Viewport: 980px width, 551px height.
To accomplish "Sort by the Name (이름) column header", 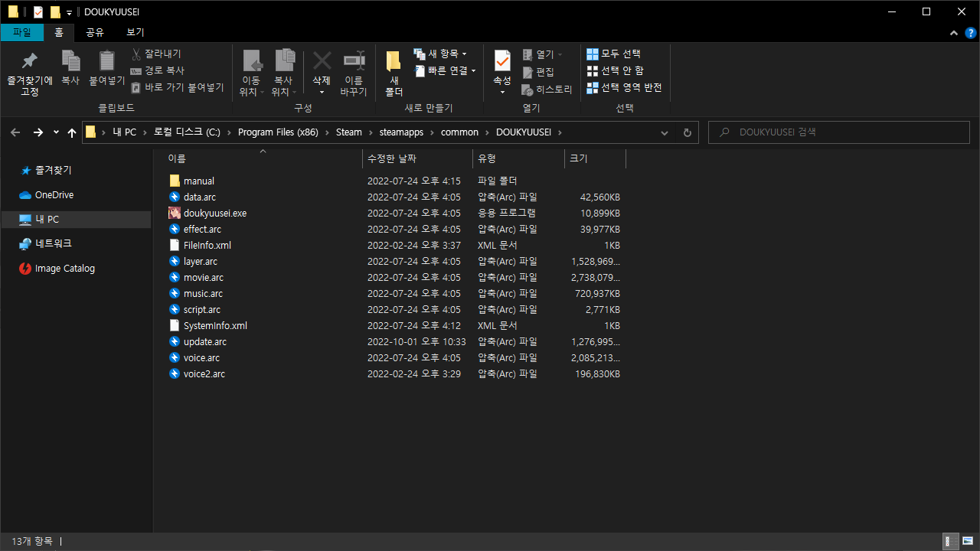I will click(263, 158).
